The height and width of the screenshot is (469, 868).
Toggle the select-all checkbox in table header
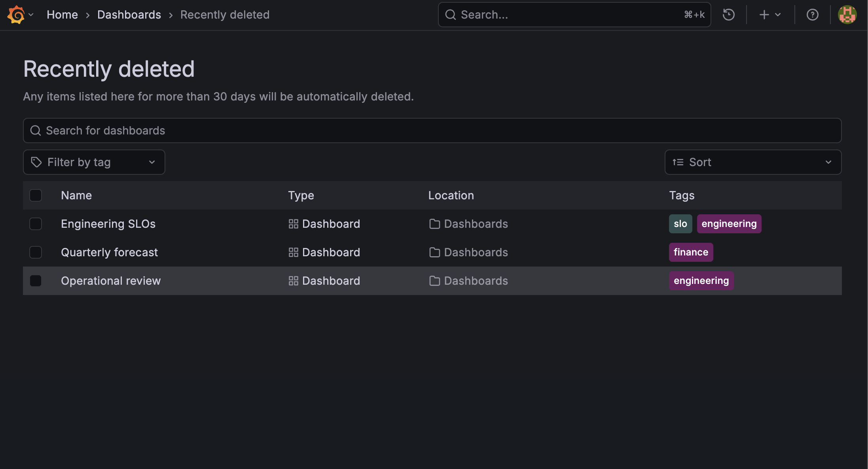36,195
